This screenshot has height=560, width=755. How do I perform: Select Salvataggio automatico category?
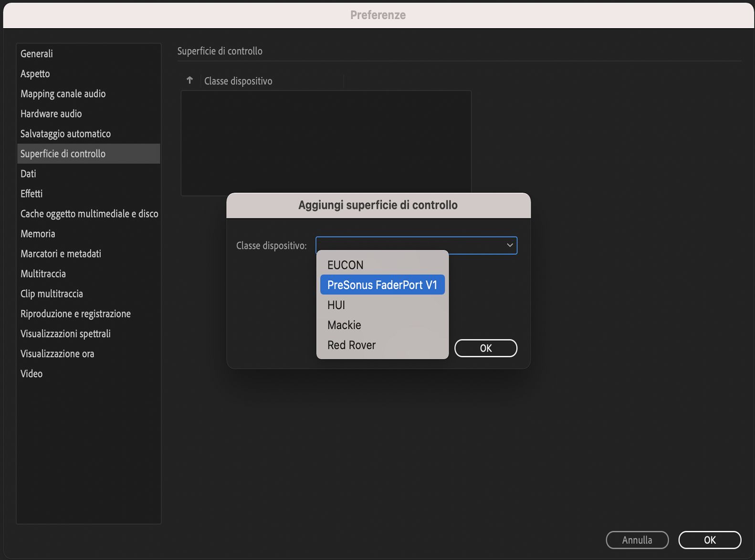88,134
